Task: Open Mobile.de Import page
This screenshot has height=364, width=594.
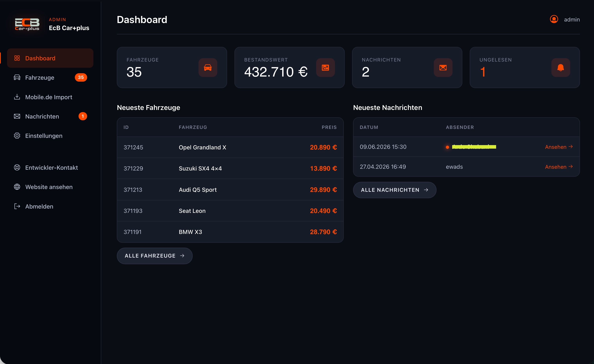Action: pyautogui.click(x=50, y=97)
